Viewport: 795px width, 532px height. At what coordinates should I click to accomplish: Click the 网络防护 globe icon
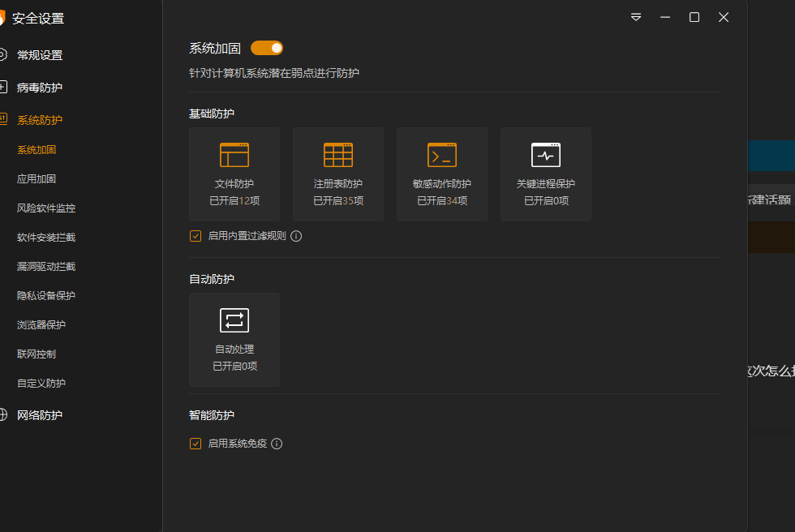point(3,415)
